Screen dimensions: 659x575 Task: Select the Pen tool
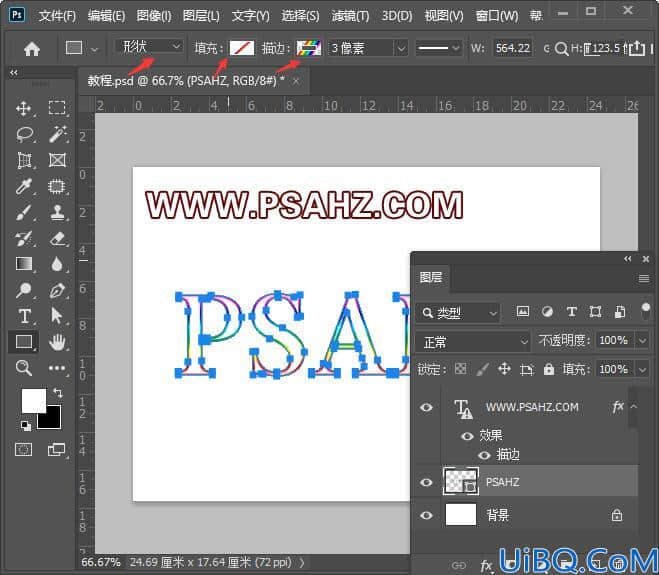[57, 290]
